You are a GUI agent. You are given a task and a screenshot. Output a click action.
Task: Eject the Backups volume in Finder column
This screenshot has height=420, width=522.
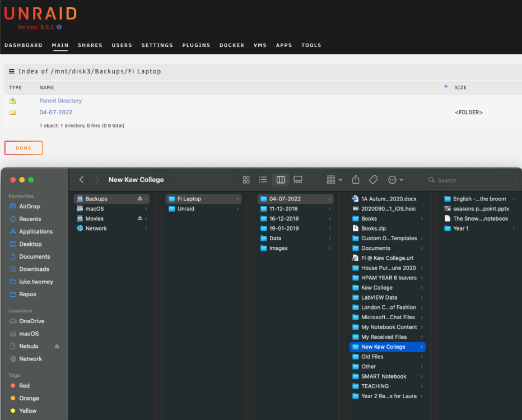(x=140, y=199)
